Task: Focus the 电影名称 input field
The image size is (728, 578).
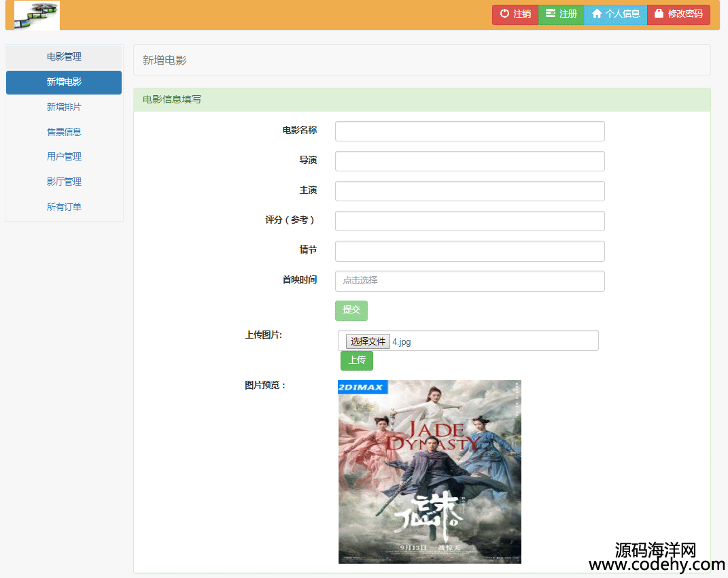Action: 470,131
